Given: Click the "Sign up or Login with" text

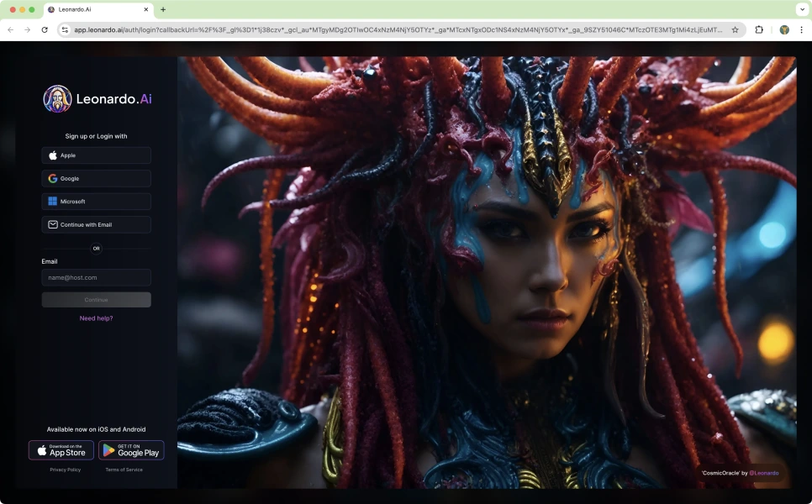Looking at the screenshot, I should [x=97, y=136].
